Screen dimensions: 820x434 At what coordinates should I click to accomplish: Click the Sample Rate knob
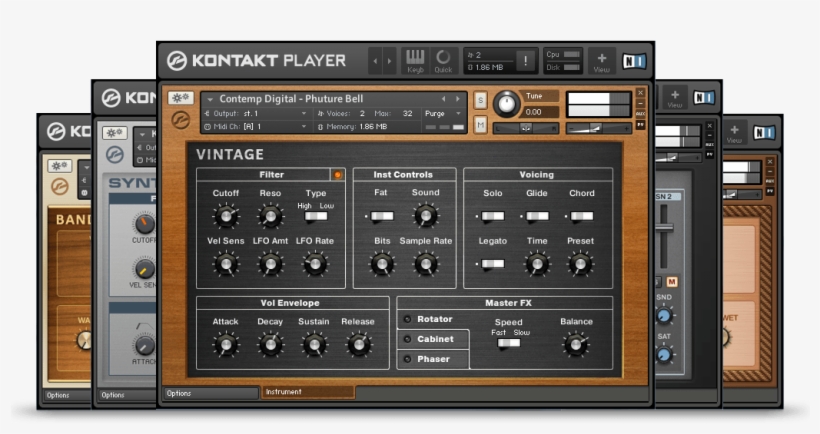click(426, 264)
